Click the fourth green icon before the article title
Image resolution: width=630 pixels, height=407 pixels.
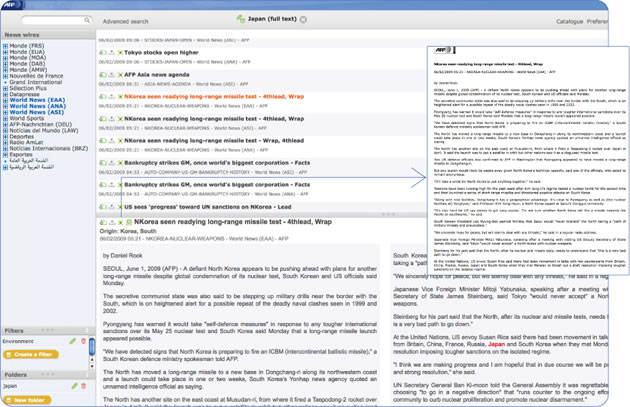pyautogui.click(x=129, y=222)
